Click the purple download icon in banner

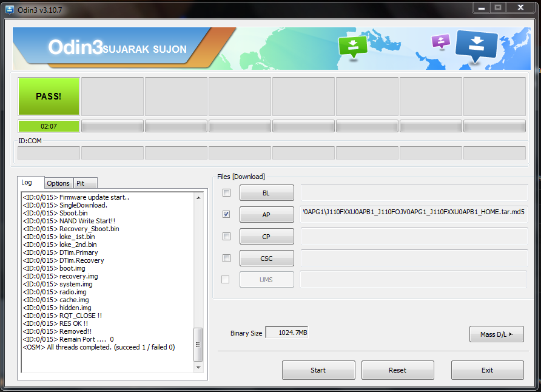[440, 41]
